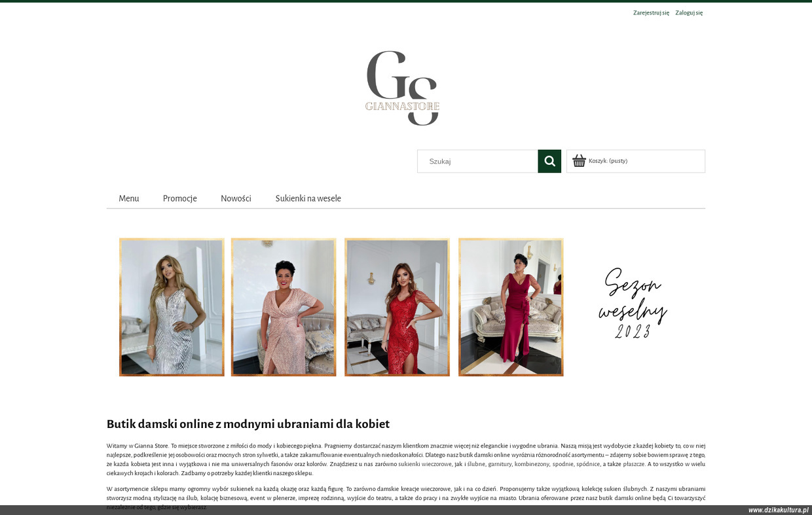812x515 pixels.
Task: Click into the Szukaj search field
Action: (x=477, y=161)
